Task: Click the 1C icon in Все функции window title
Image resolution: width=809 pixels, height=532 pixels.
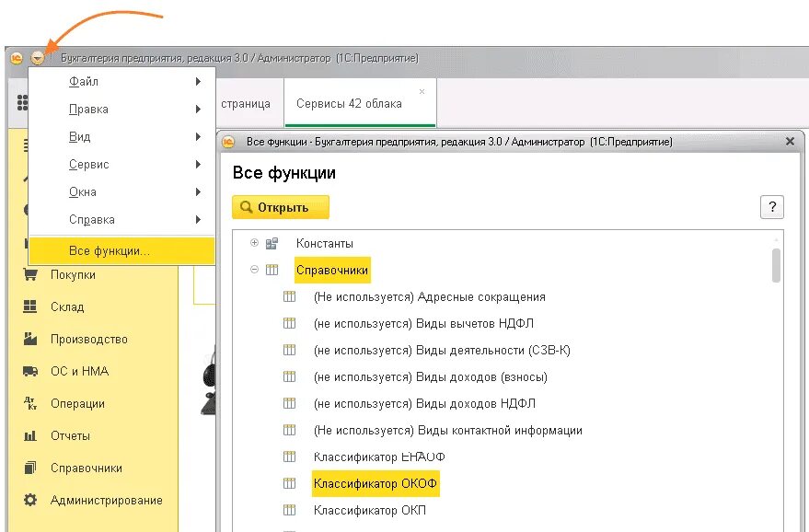Action: coord(228,142)
